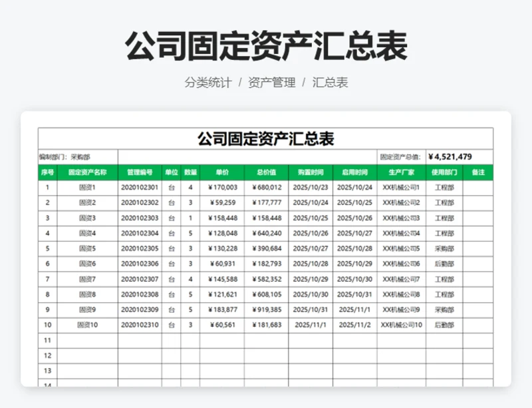Click the large page heading 公司固定资产汇总表

click(x=267, y=46)
